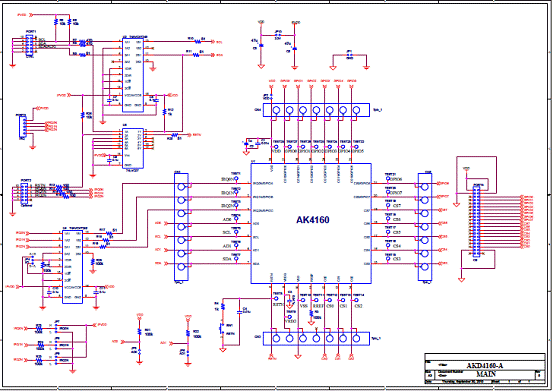Select the AKD4160-A title block text
This screenshot has width=553, height=391.
pyautogui.click(x=485, y=366)
